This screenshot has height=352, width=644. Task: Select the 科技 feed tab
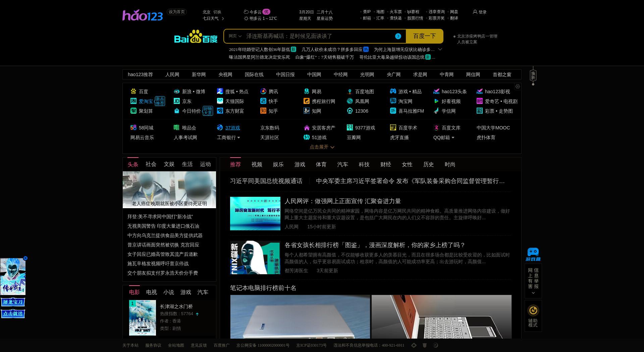coord(364,165)
